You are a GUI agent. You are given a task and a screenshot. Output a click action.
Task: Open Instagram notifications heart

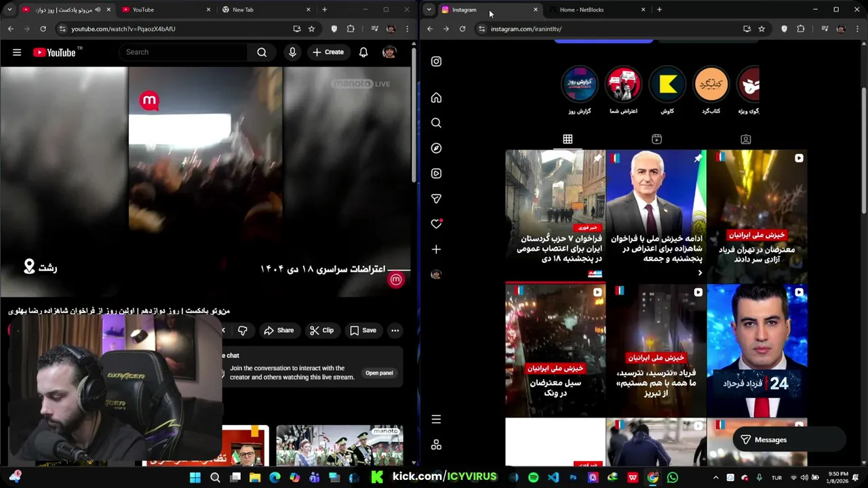point(436,224)
